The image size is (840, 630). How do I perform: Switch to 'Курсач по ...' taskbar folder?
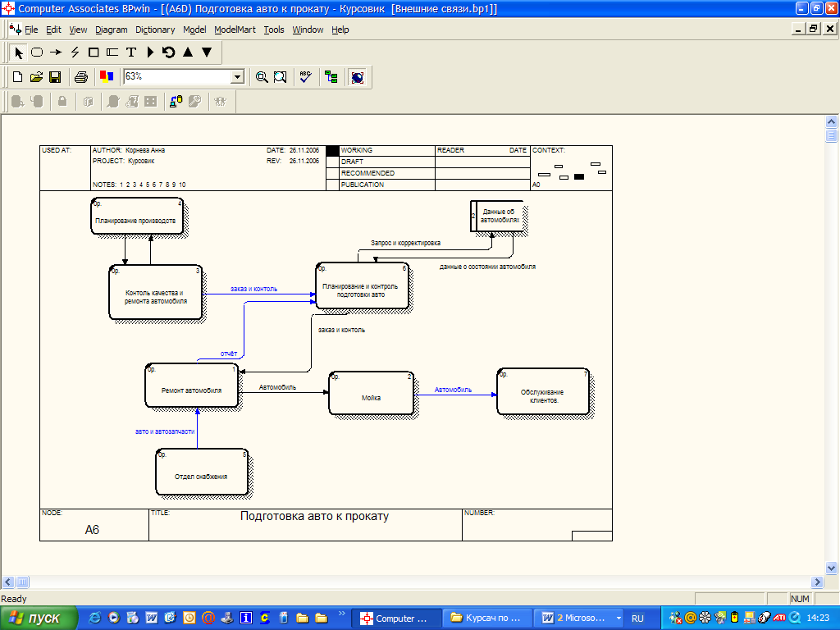(x=486, y=619)
